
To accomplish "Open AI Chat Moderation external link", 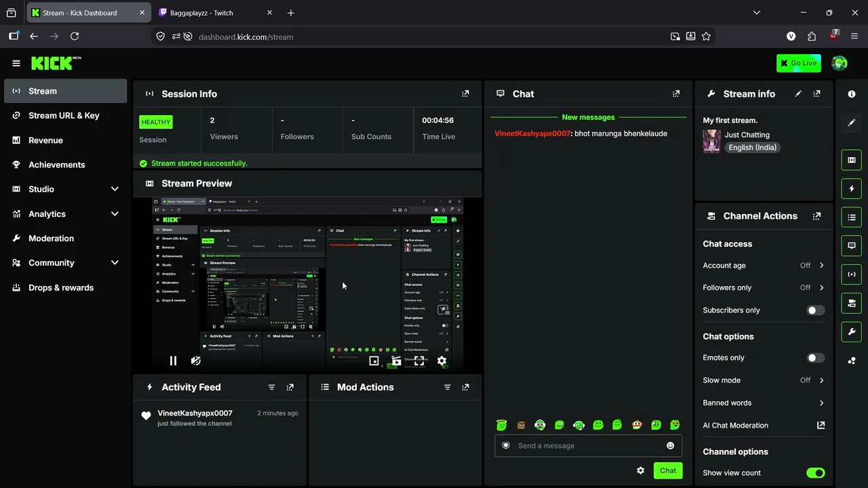I will tap(821, 425).
